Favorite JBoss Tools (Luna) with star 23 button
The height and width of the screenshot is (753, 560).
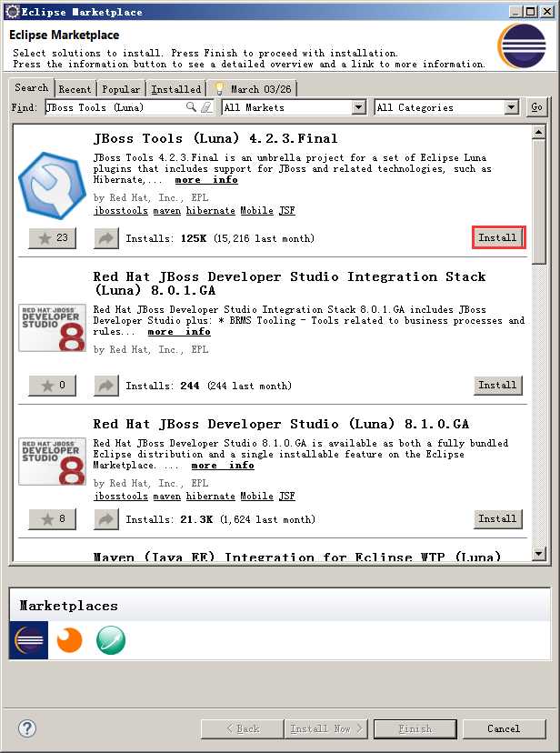coord(53,238)
